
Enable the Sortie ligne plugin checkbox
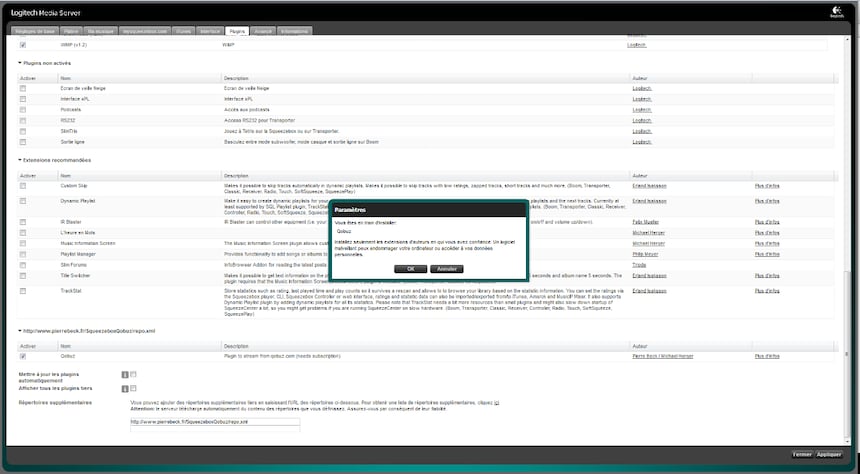click(x=23, y=142)
